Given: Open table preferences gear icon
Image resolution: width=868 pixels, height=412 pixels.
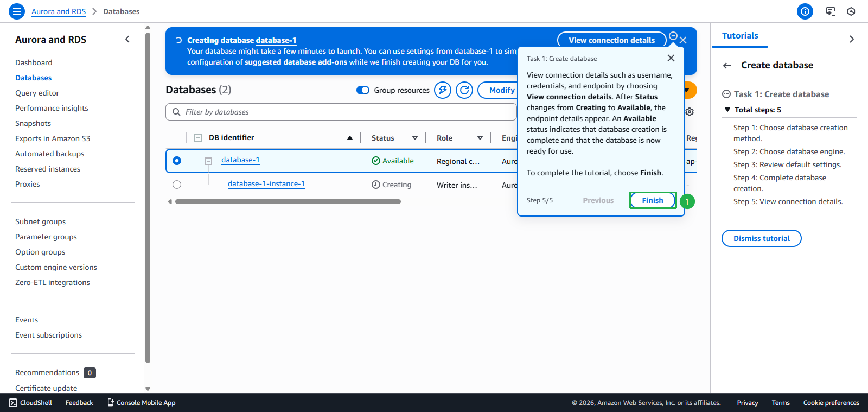Looking at the screenshot, I should coord(690,112).
